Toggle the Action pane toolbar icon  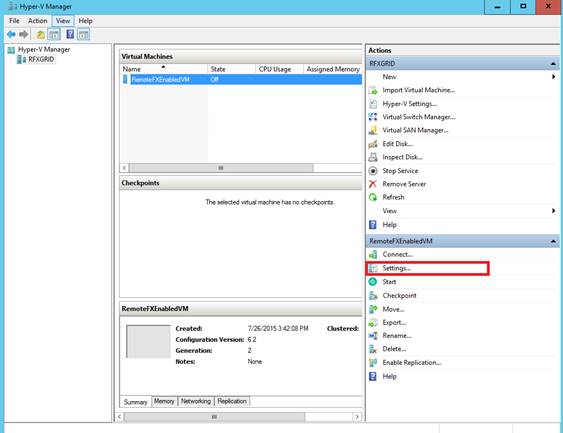tap(83, 34)
